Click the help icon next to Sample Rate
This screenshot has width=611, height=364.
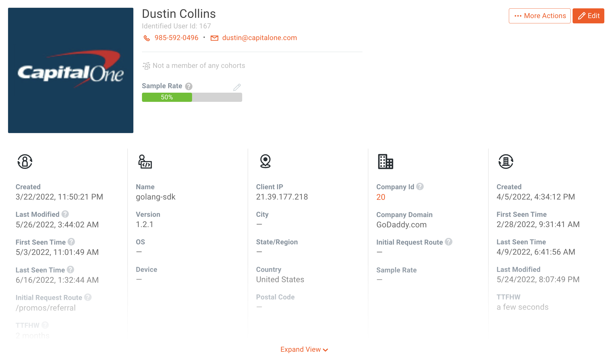pos(188,86)
